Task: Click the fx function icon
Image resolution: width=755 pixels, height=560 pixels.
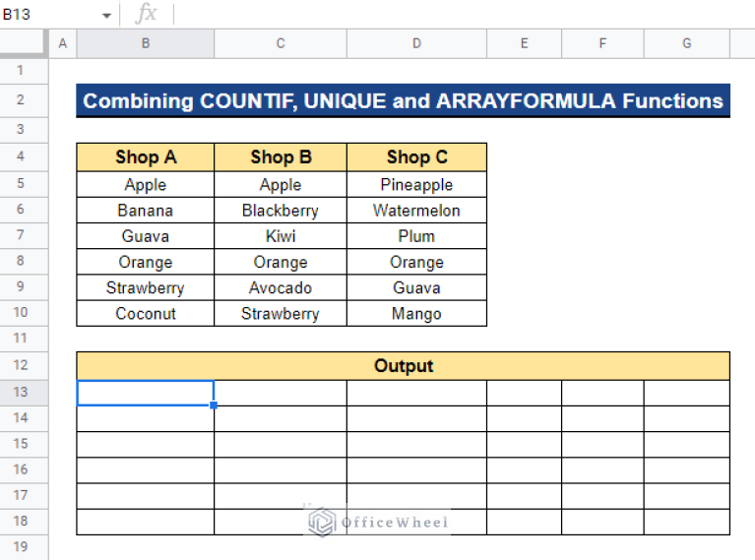Action: pos(146,14)
